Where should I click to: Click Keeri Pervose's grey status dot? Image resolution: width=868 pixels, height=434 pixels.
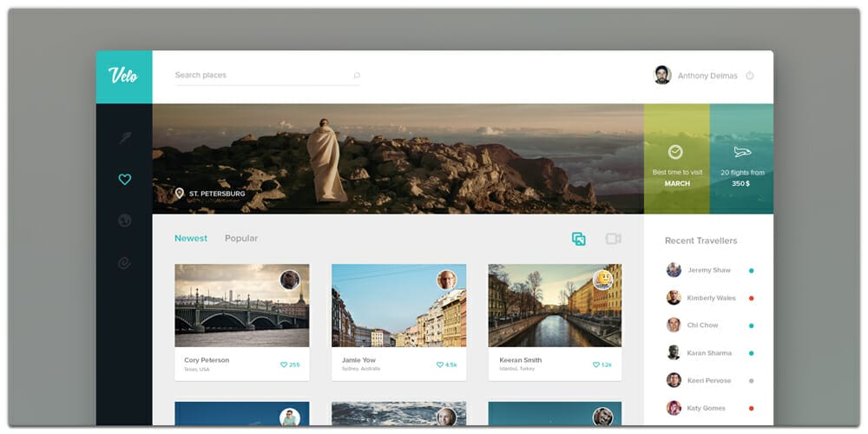click(751, 381)
